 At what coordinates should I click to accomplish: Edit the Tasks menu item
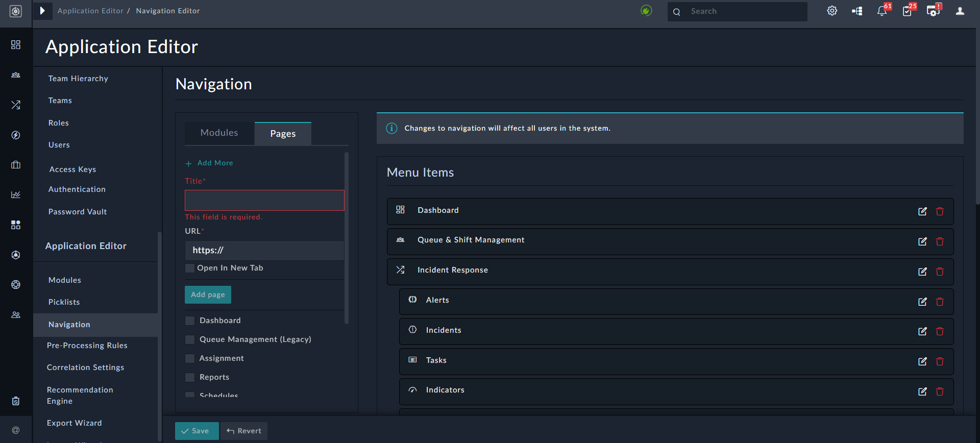(x=922, y=361)
